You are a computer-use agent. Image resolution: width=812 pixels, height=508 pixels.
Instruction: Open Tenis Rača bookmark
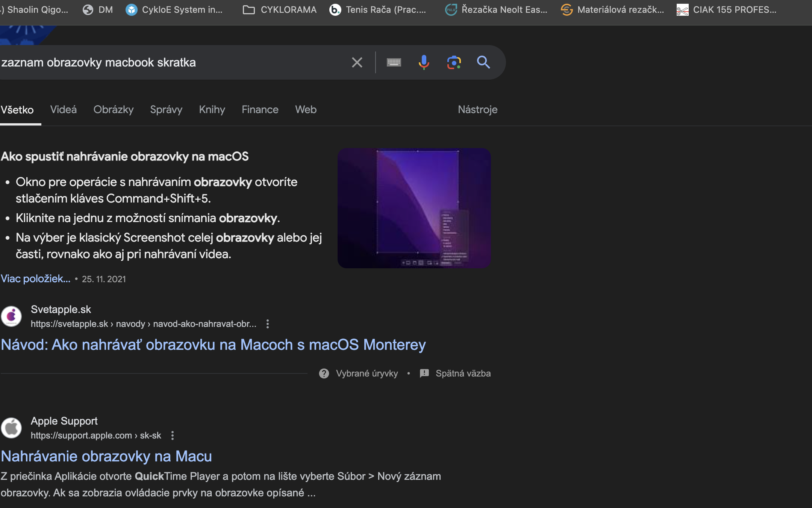coord(378,10)
